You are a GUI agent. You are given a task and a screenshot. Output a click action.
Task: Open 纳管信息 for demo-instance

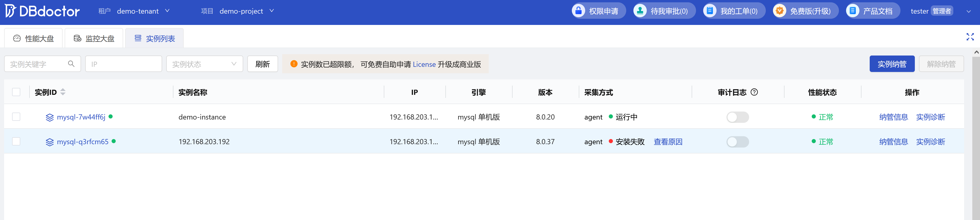(894, 117)
